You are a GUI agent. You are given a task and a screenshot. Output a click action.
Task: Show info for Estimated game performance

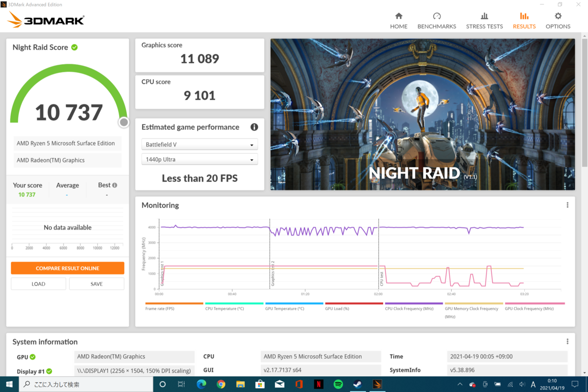tap(254, 127)
